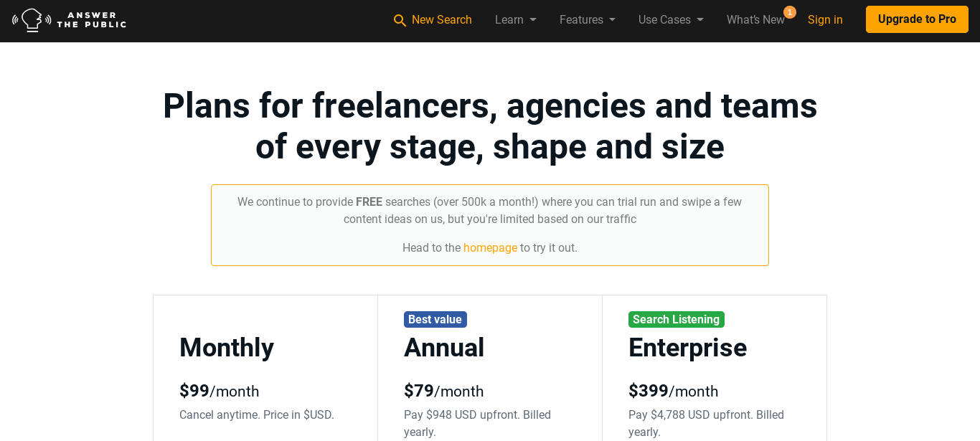Click the magnifying glass search icon

[x=400, y=20]
